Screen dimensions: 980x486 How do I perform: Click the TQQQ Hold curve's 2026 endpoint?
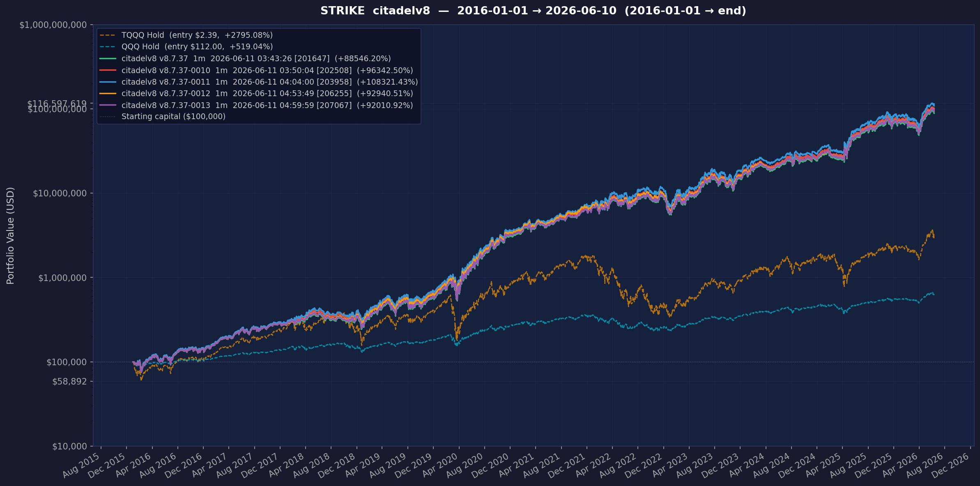(x=934, y=237)
